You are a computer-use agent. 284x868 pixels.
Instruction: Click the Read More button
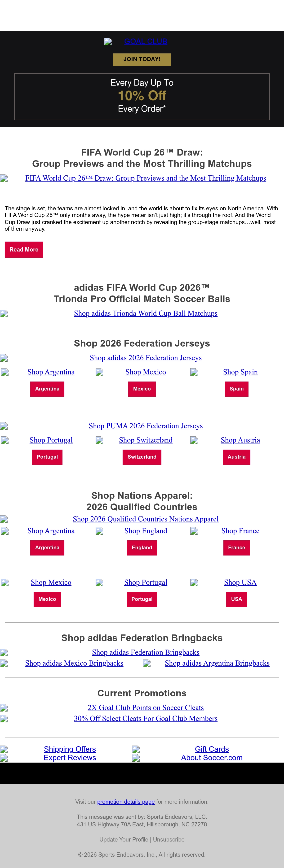pyautogui.click(x=24, y=249)
